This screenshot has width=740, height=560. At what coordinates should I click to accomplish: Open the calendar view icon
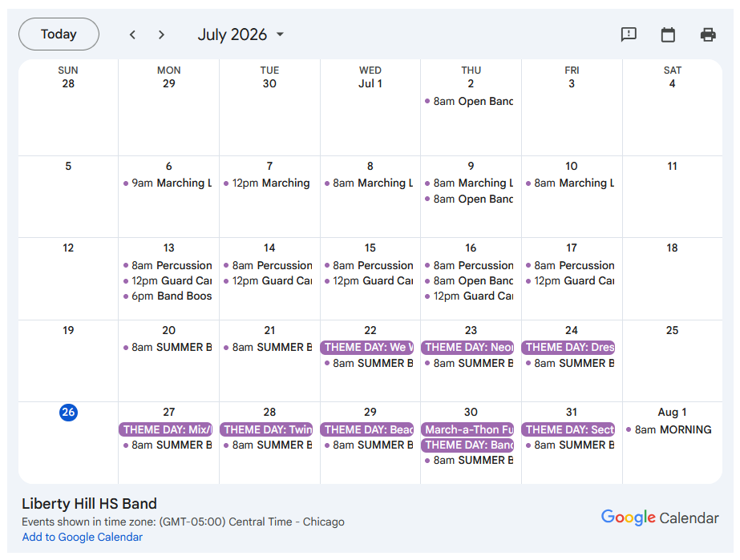(668, 34)
